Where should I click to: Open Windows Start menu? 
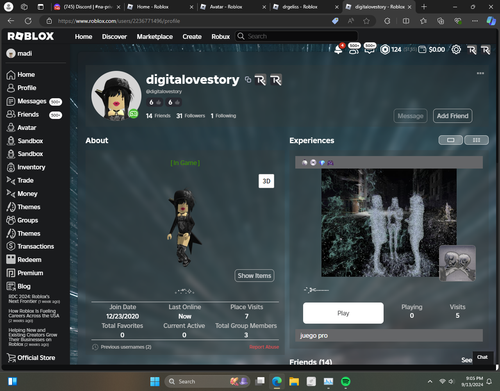pos(155,381)
